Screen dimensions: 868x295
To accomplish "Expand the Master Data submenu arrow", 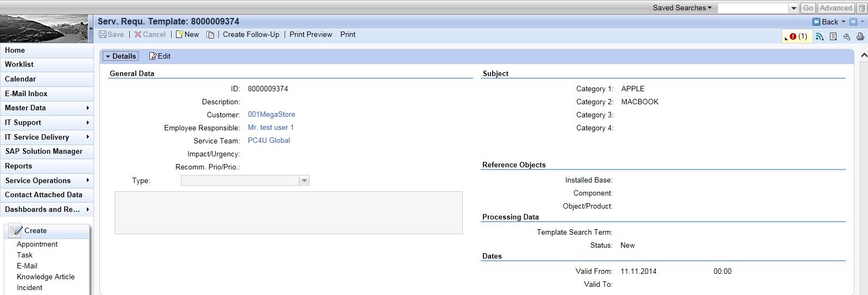I will click(x=87, y=108).
